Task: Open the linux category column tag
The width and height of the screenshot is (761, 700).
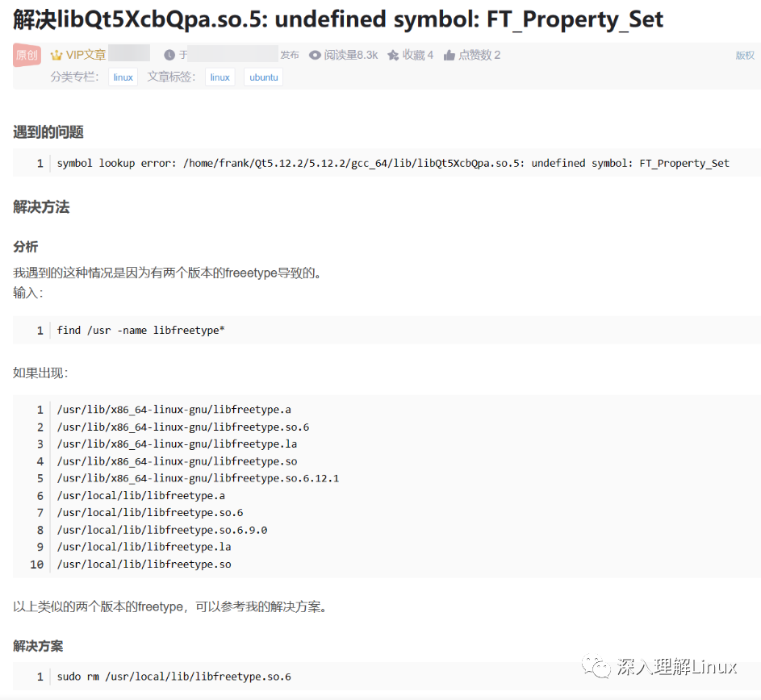Action: [123, 77]
